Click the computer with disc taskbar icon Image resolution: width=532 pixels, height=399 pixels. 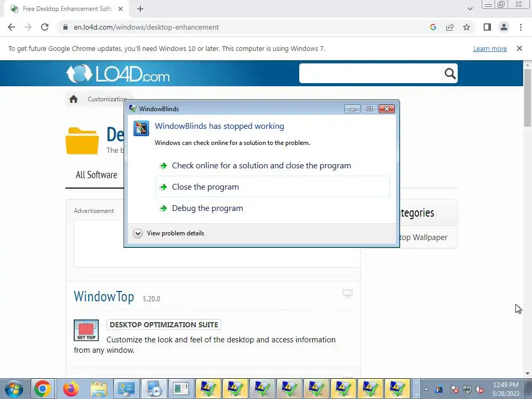pyautogui.click(x=154, y=389)
